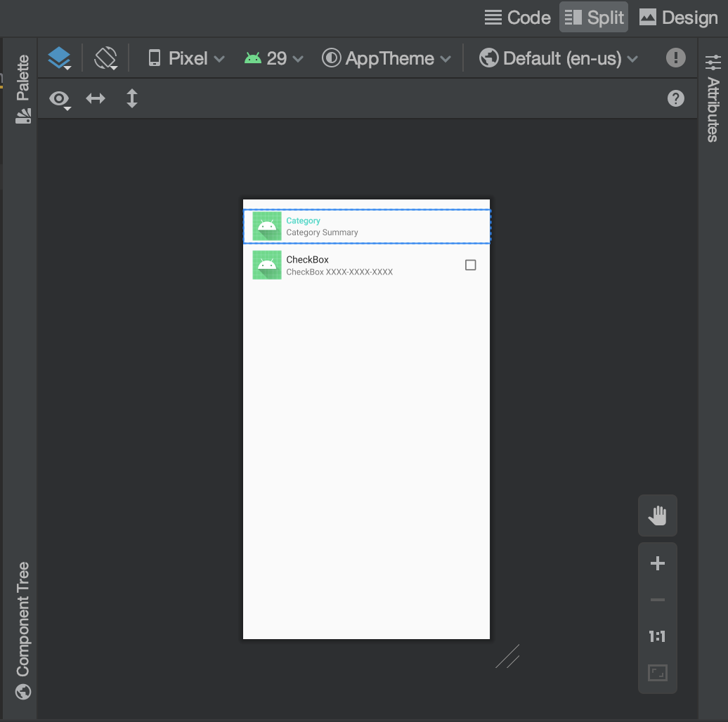Show layout rendering errors warning panel
Viewport: 728px width, 722px height.
point(675,58)
